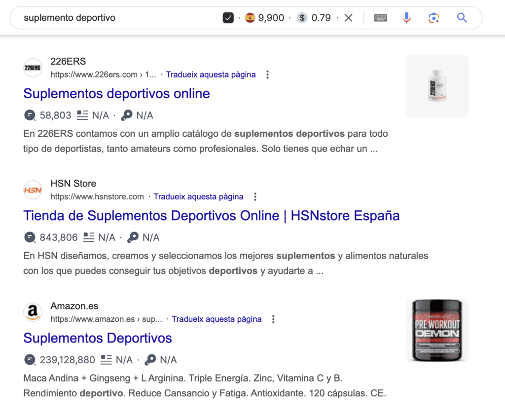
Task: Translate the HSN Store page link
Action: click(x=198, y=196)
